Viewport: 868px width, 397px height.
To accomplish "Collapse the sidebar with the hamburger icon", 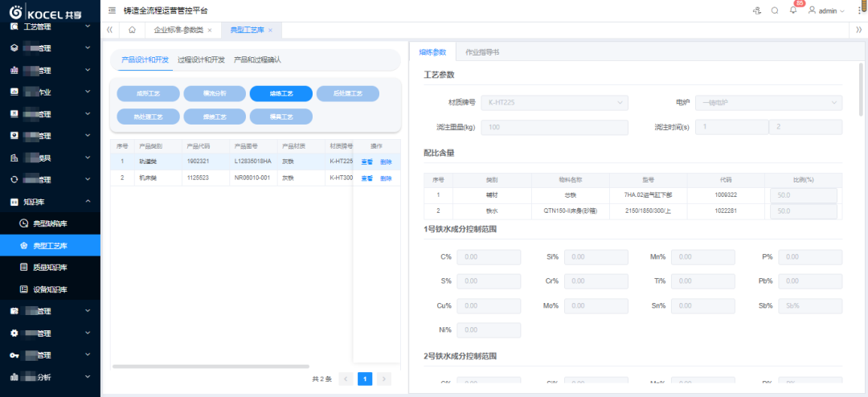I will click(113, 10).
